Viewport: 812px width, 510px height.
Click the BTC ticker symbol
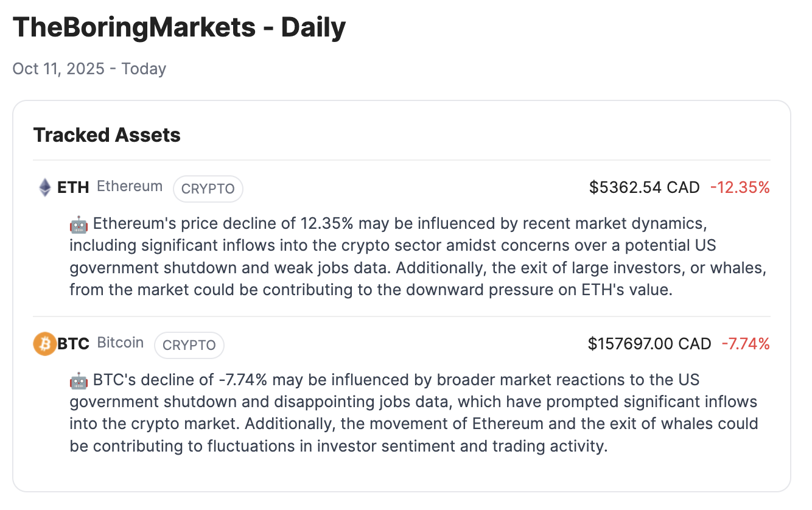(73, 344)
